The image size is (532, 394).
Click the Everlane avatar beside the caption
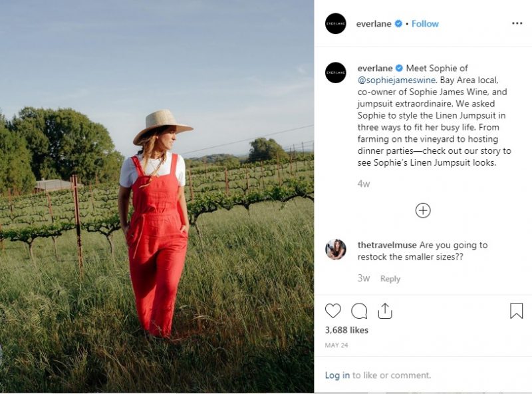pos(336,73)
